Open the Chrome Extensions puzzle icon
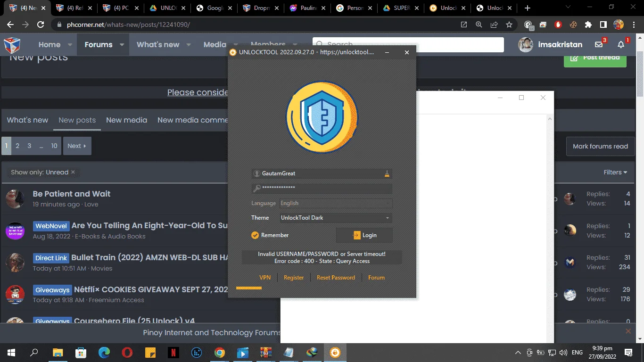The width and height of the screenshot is (644, 362). coord(588,25)
